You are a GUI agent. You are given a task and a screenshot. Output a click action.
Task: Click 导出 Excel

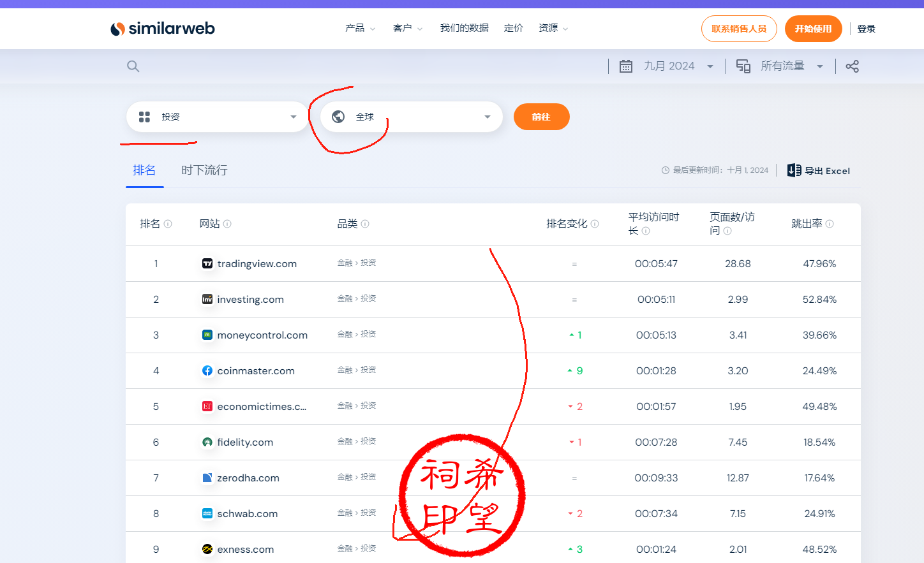tap(819, 170)
